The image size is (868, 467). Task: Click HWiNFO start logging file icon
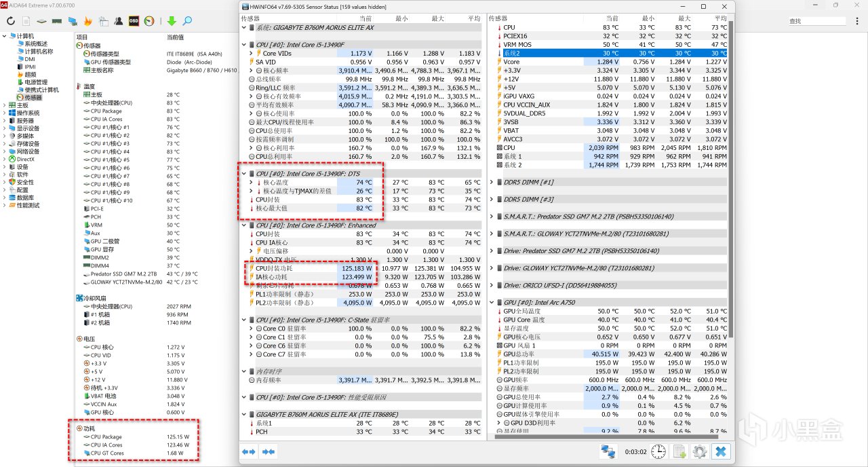coord(679,451)
